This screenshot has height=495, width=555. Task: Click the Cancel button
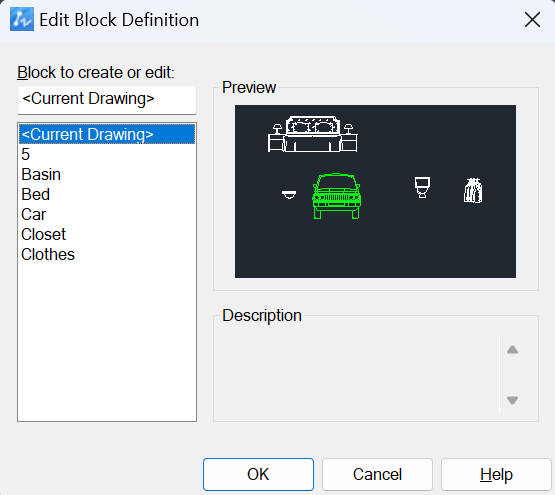click(377, 474)
